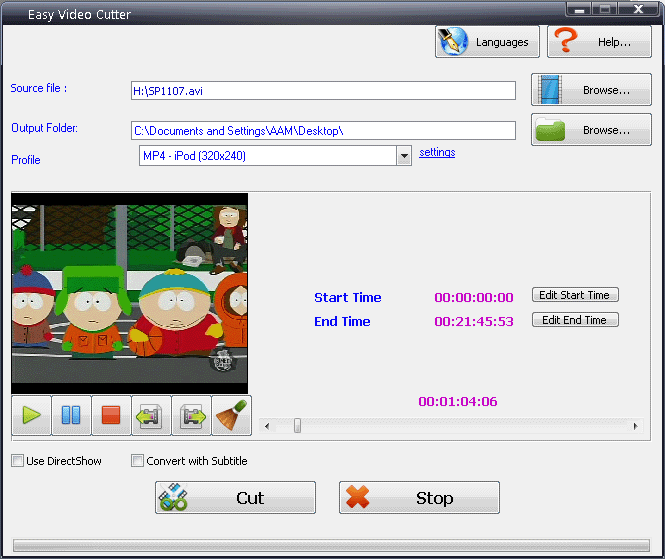Pause the video preview

tap(71, 415)
